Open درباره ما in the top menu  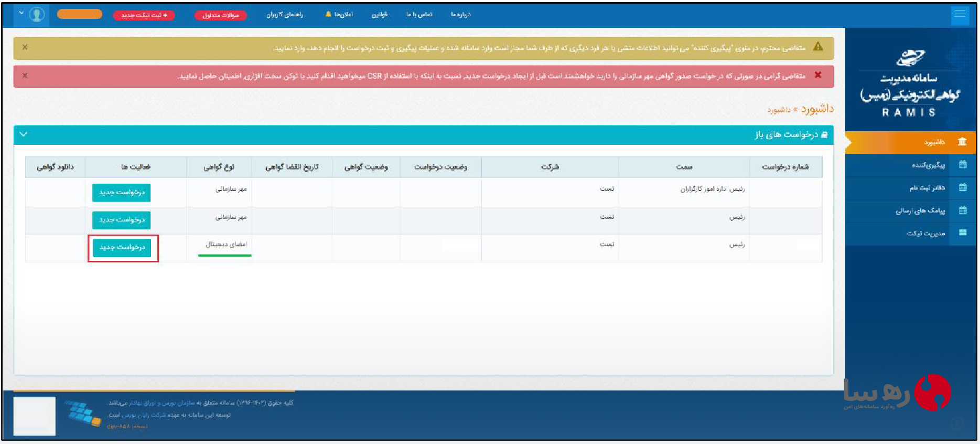461,15
